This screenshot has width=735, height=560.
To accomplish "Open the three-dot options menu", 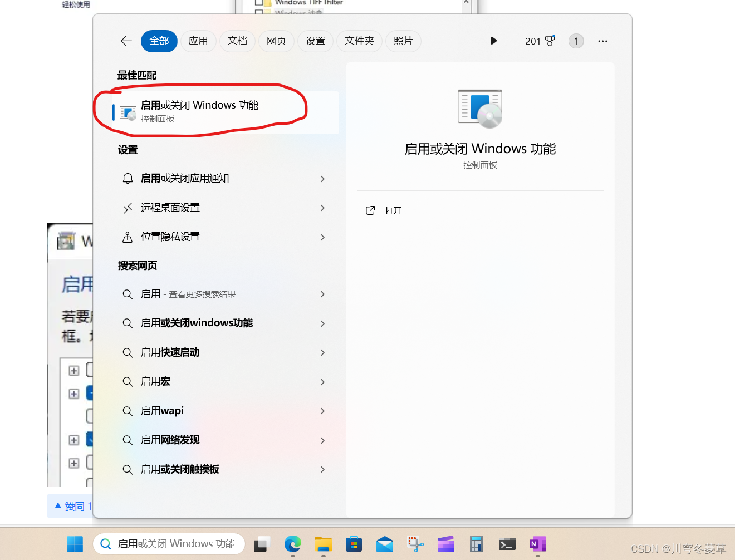I will click(x=602, y=41).
